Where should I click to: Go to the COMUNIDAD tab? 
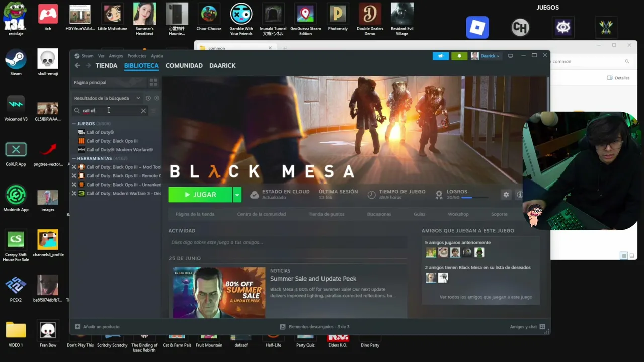[x=184, y=66]
